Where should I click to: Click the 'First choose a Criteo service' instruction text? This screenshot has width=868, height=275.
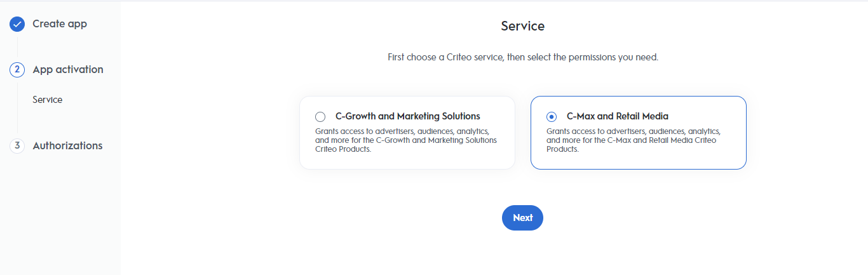523,57
